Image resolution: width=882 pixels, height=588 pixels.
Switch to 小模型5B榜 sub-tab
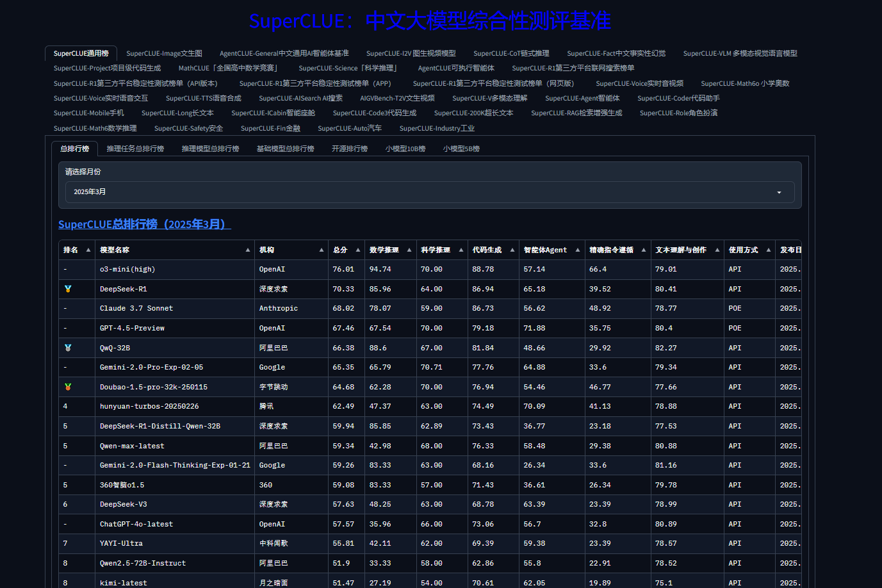pyautogui.click(x=461, y=149)
